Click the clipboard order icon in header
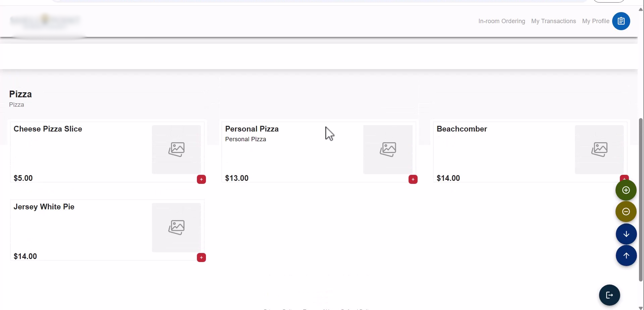The width and height of the screenshot is (644, 310). point(621,21)
